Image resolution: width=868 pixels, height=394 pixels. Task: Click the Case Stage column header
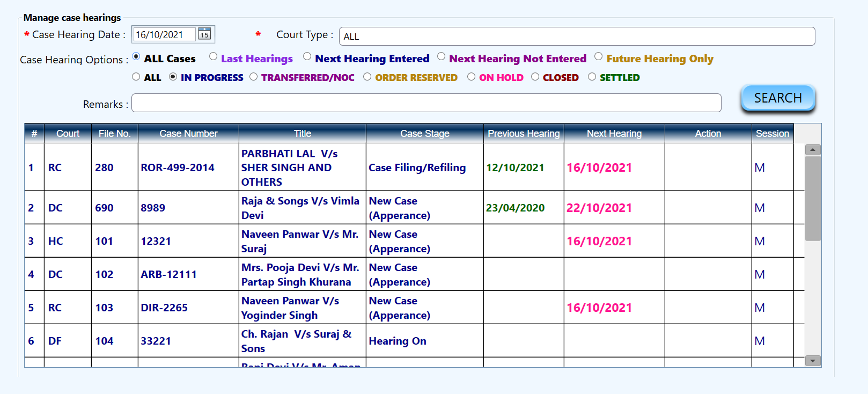[424, 134]
